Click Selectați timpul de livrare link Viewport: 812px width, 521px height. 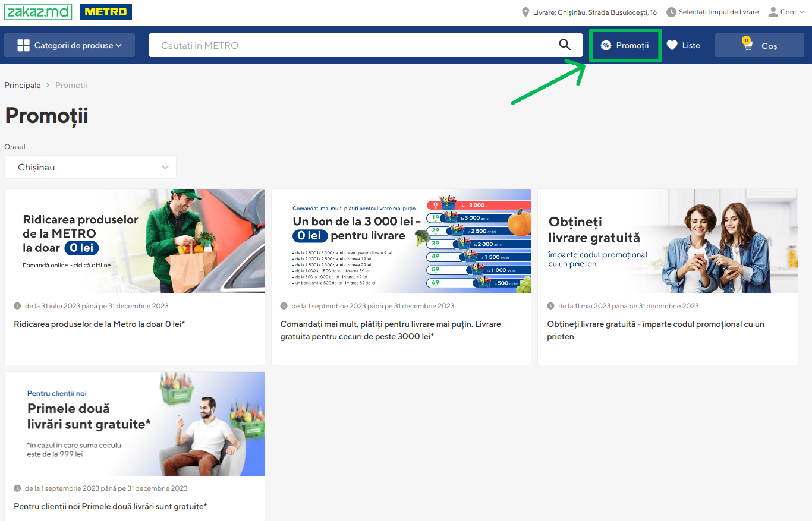[718, 12]
